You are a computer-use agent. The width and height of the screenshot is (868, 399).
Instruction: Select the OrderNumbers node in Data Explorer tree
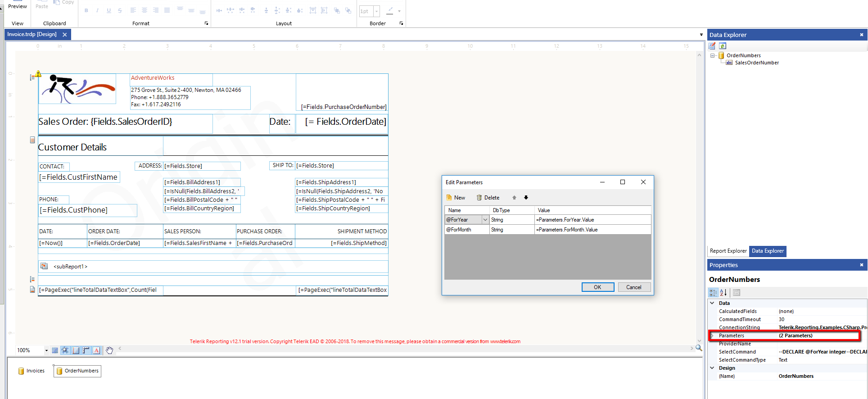point(743,56)
